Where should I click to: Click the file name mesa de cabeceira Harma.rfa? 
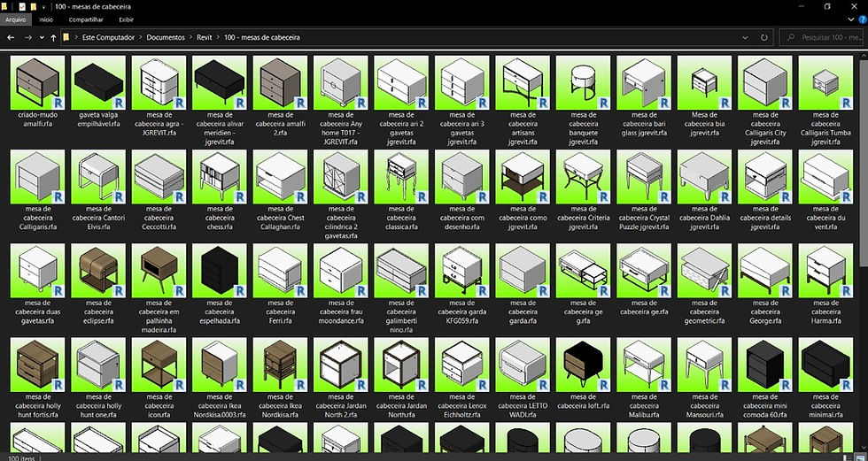(825, 311)
